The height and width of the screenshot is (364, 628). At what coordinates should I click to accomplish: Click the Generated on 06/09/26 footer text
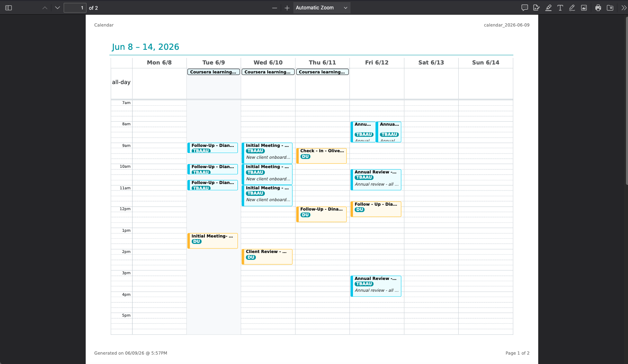click(x=131, y=353)
